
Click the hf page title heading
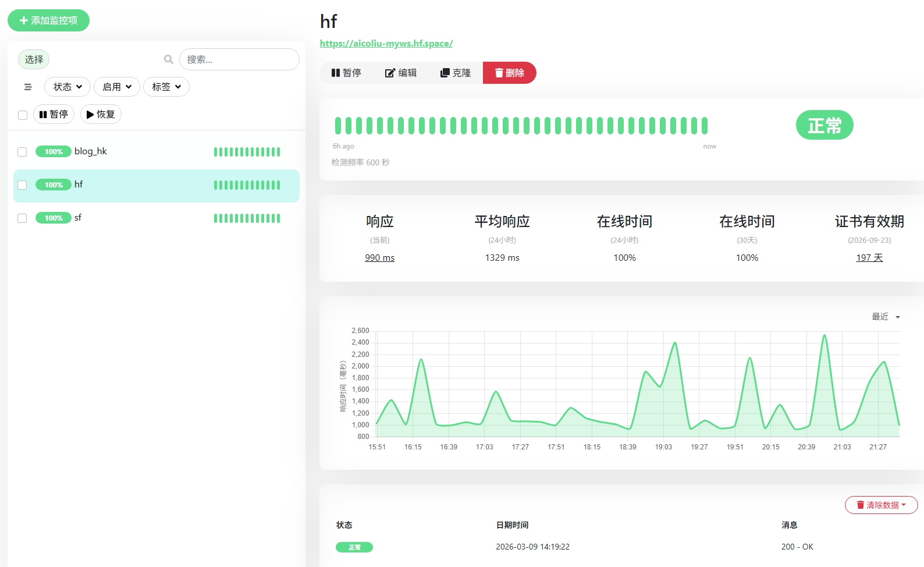coord(328,22)
